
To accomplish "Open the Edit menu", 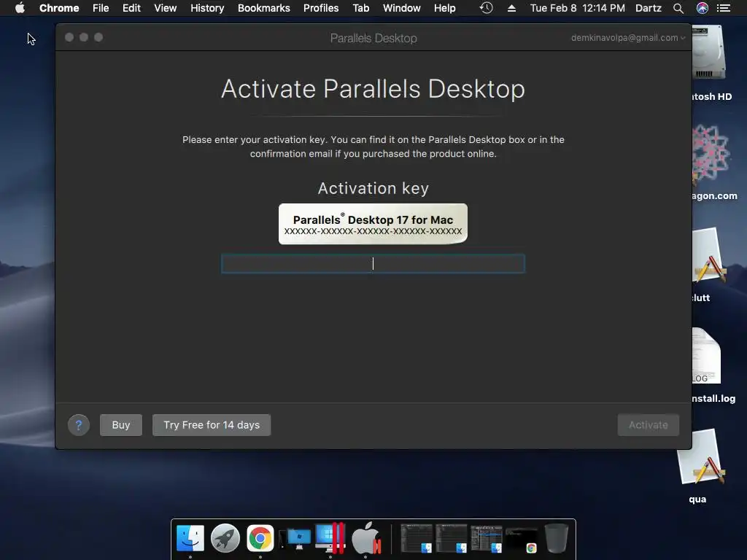I will [131, 8].
